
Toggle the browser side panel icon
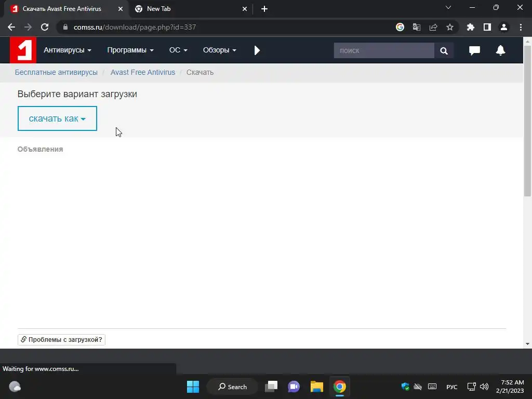click(487, 27)
